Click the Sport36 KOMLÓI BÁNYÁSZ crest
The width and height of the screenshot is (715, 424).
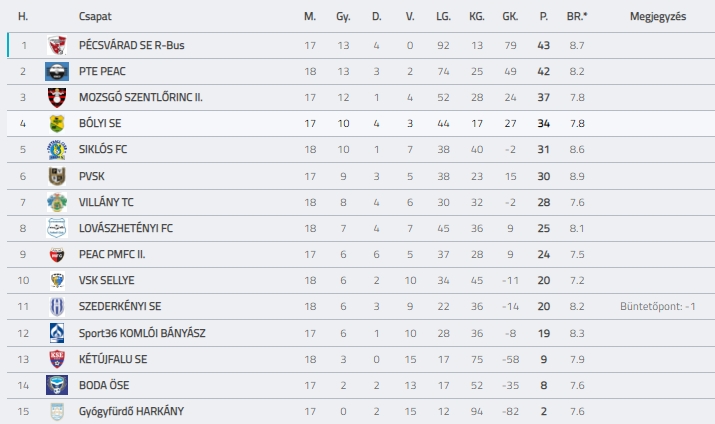57,333
